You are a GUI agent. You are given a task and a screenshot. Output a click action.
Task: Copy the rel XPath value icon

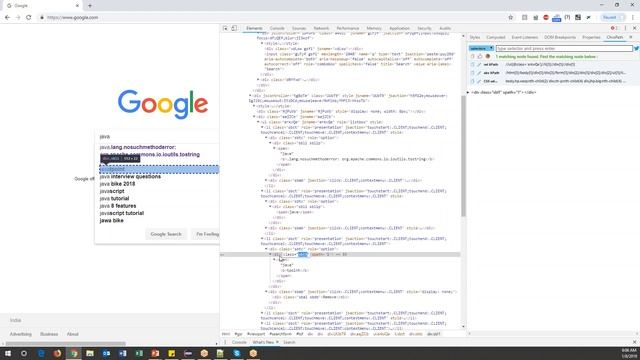coord(473,64)
